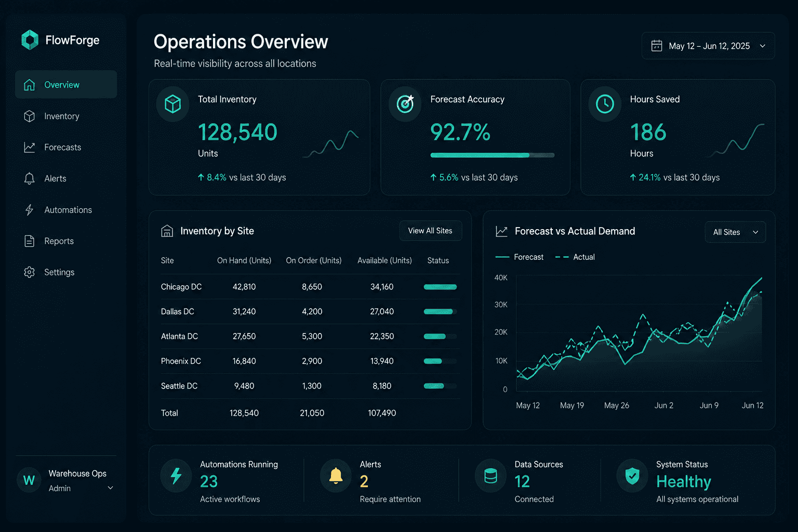The height and width of the screenshot is (532, 798).
Task: Click the Dallas DC status bar
Action: tap(440, 312)
